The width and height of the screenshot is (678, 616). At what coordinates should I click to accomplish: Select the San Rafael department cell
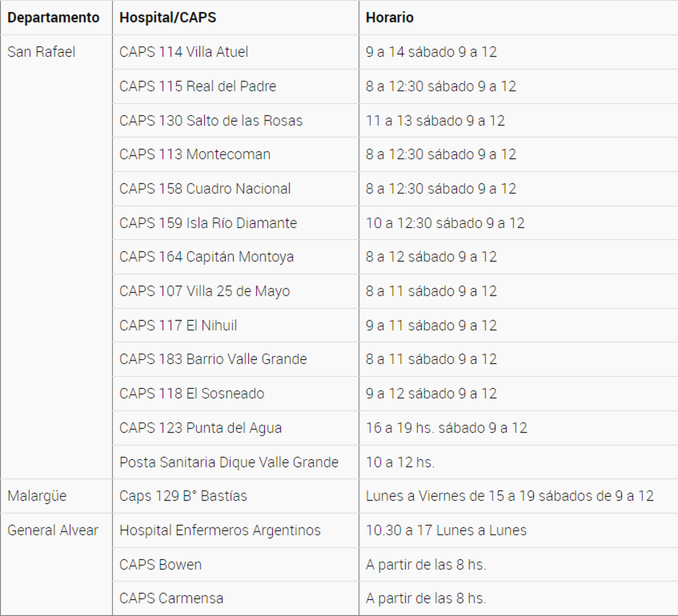coord(41,52)
